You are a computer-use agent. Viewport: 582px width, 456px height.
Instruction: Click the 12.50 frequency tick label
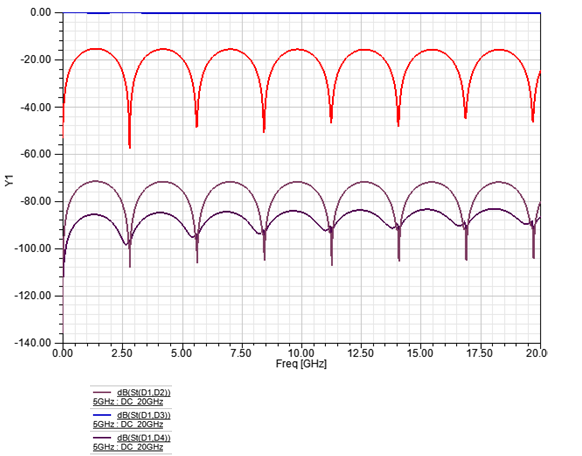pos(361,353)
